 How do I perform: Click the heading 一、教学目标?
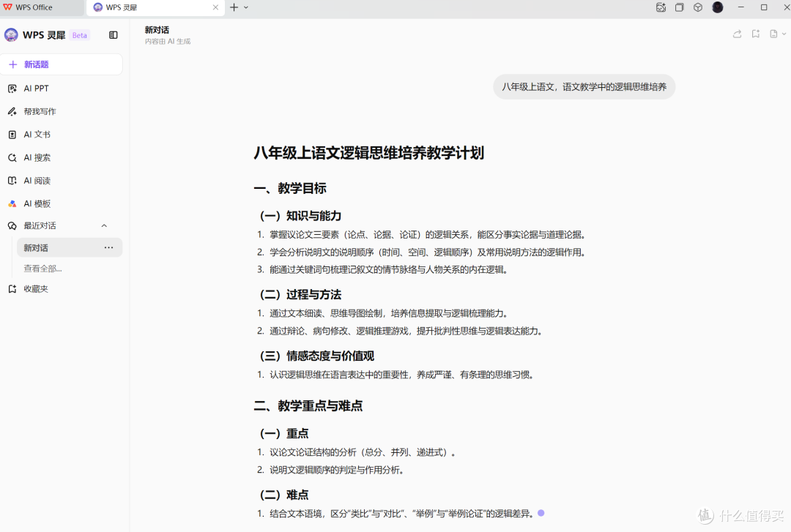pyautogui.click(x=290, y=189)
